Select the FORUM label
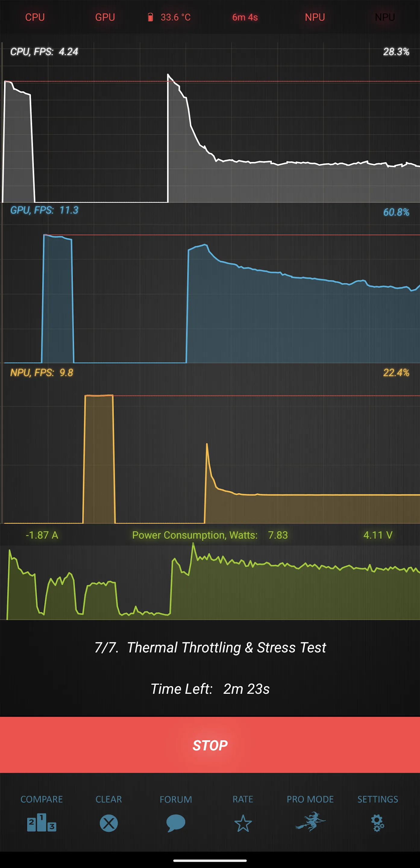 pyautogui.click(x=176, y=799)
